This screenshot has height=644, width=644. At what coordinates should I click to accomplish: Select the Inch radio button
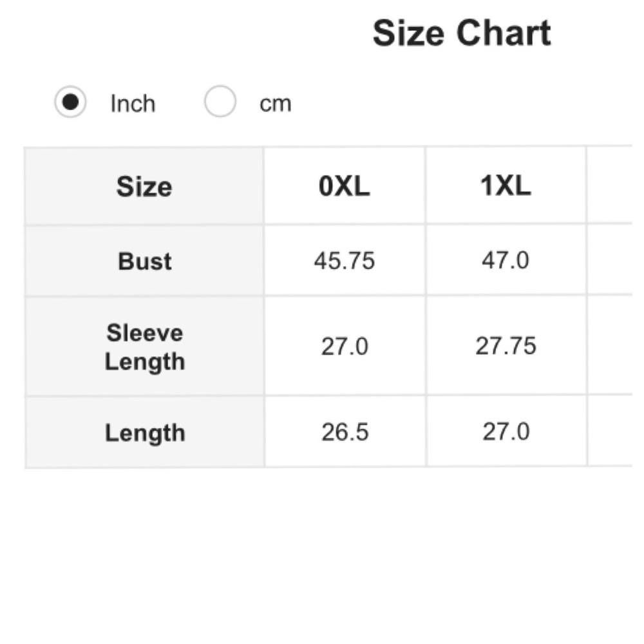point(70,103)
